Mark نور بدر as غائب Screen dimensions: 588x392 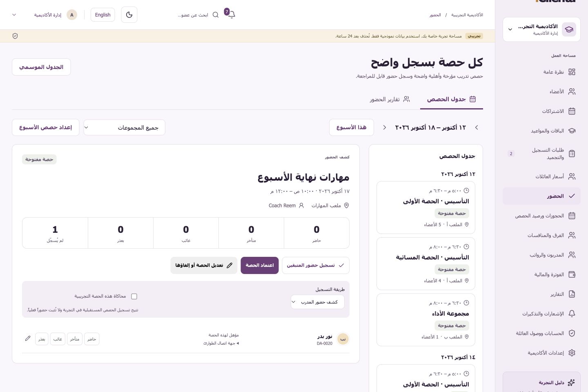(x=58, y=339)
